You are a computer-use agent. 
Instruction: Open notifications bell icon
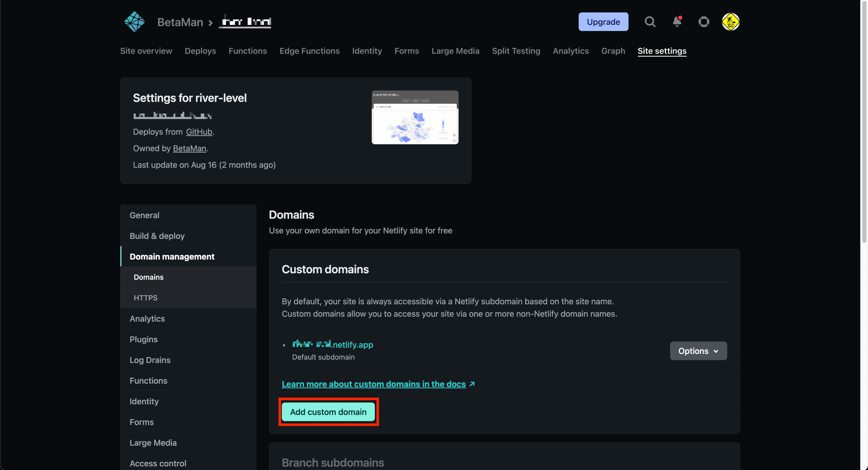(677, 22)
